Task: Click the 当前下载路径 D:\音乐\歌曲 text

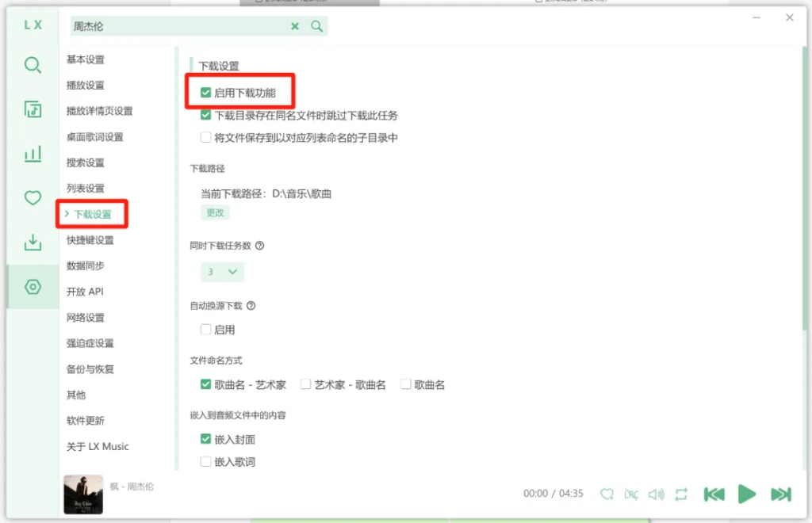Action: click(x=266, y=193)
